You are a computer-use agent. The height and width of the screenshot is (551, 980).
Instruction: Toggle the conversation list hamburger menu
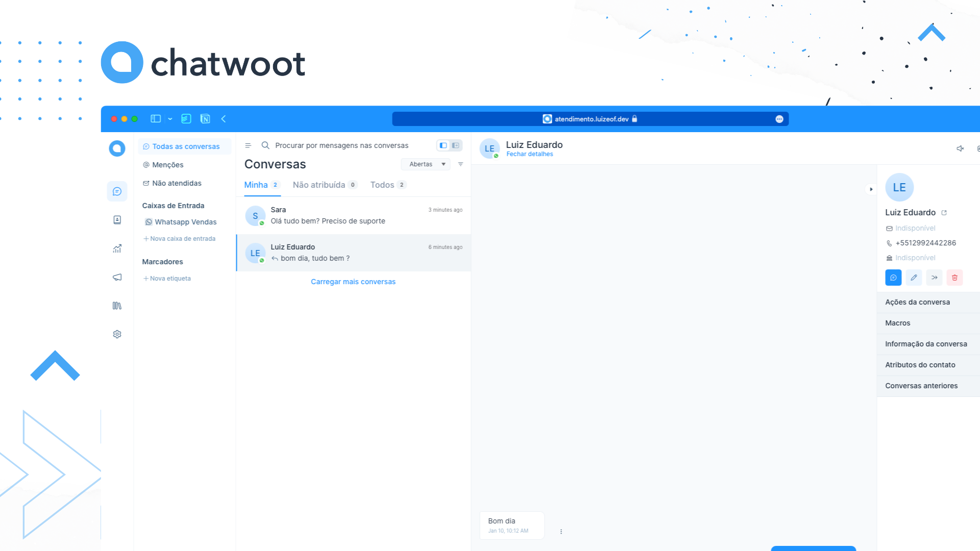point(248,145)
